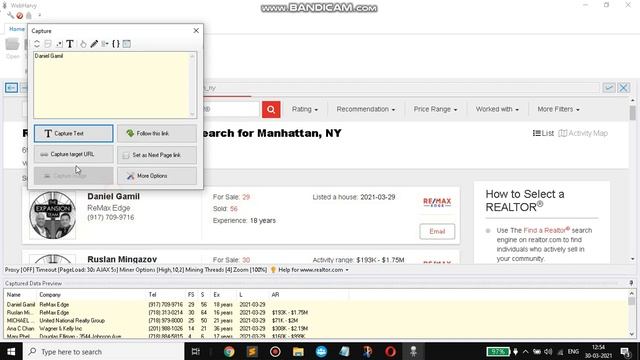Screen dimensions: 640x360
Task: Click Set as Next Page link
Action: point(157,155)
